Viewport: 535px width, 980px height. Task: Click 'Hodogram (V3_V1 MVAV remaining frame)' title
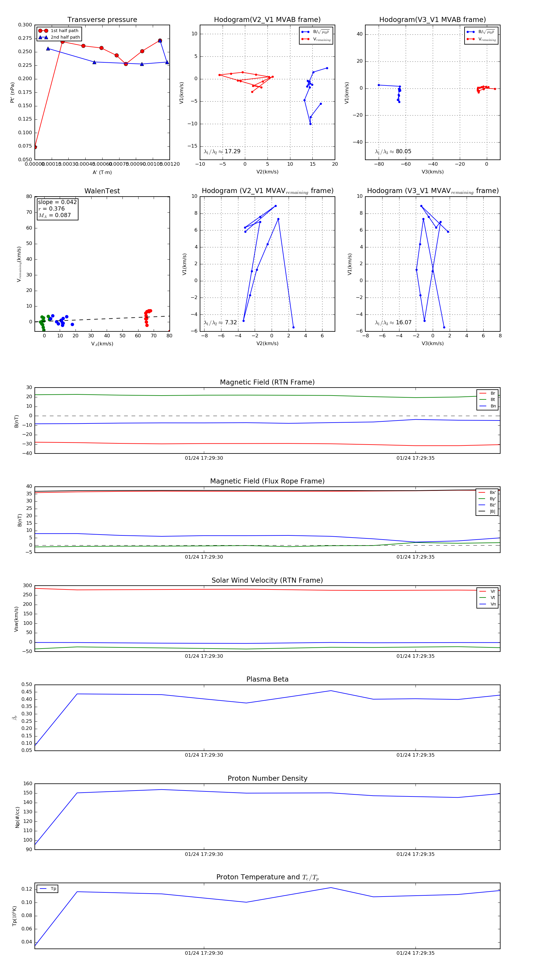(x=432, y=191)
